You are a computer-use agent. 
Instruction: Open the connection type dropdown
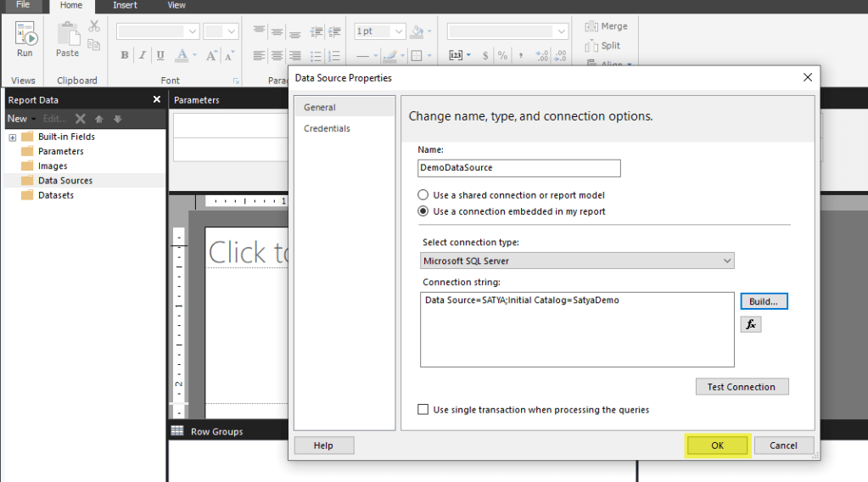tap(577, 261)
